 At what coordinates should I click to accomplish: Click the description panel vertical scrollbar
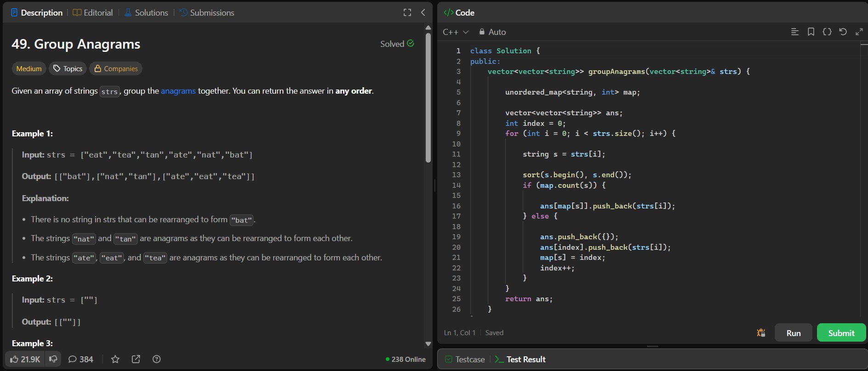[428, 97]
